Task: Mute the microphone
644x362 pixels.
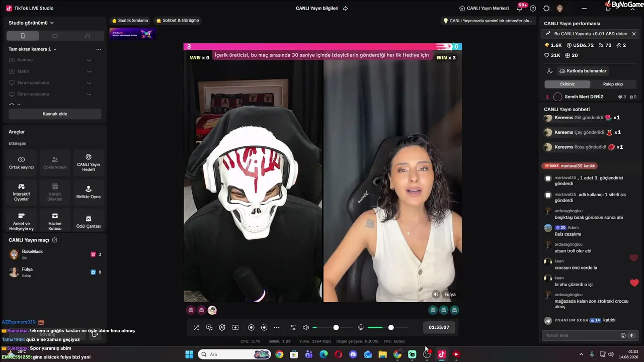Action: pos(361,327)
